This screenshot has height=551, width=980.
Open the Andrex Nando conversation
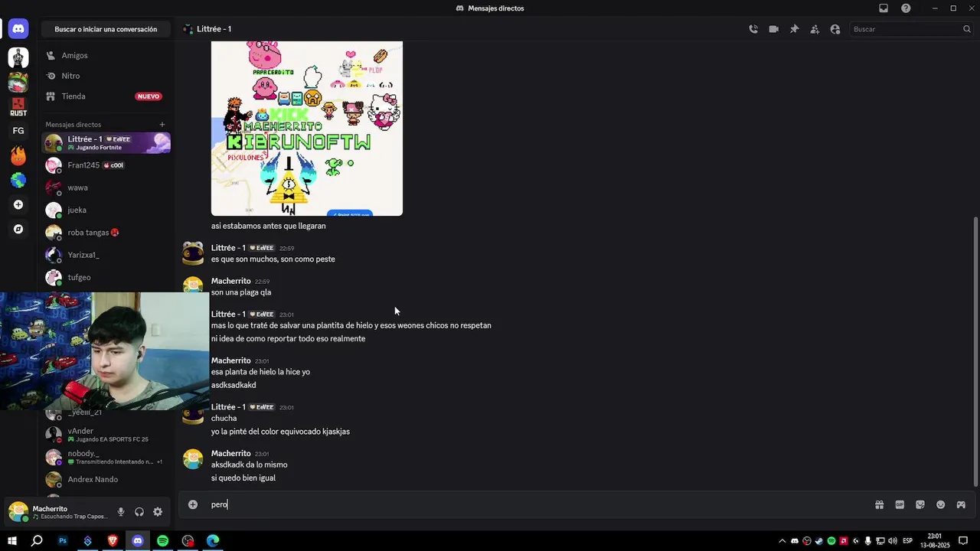[x=106, y=480]
